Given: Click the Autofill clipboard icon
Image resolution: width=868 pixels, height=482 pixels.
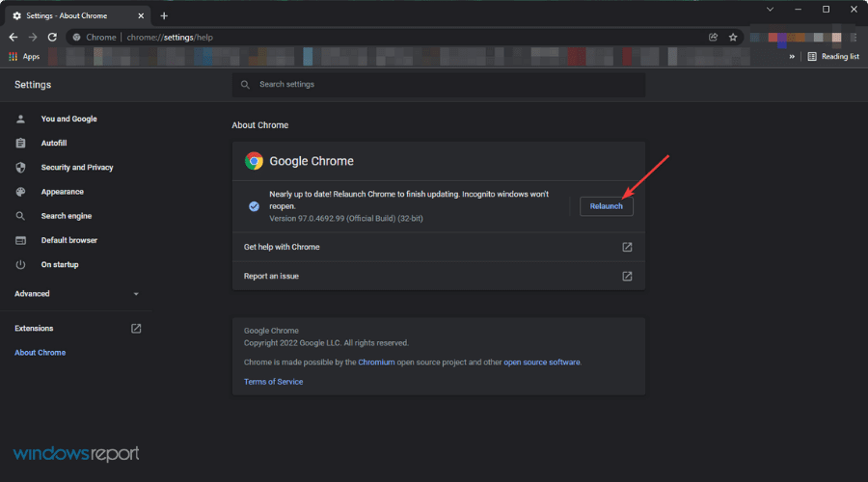Looking at the screenshot, I should click(x=20, y=143).
